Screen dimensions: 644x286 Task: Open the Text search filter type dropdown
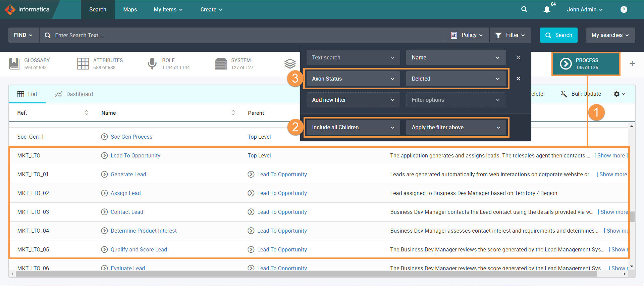coord(353,57)
